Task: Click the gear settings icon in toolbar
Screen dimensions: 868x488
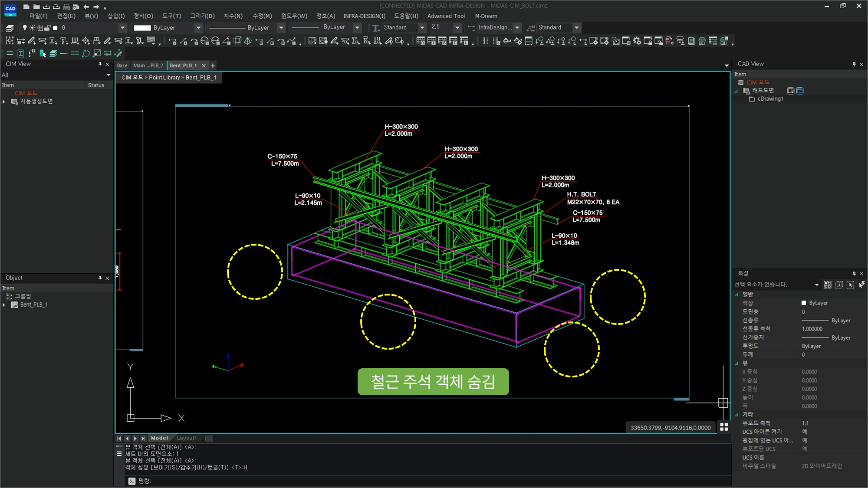Action: tap(637, 41)
